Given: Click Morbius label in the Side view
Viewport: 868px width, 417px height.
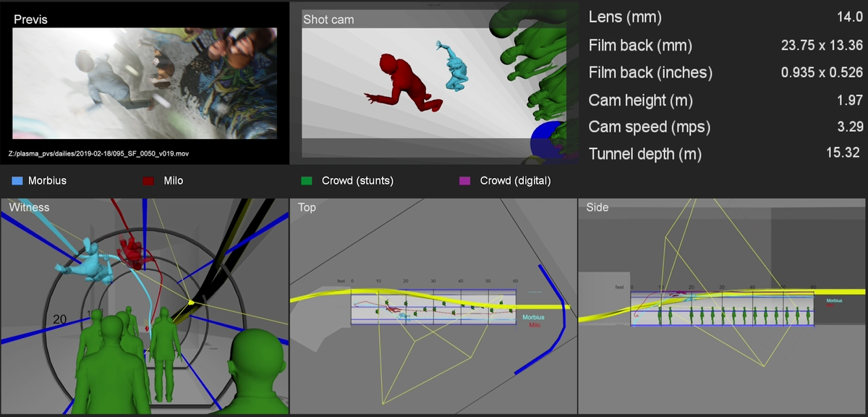Looking at the screenshot, I should point(833,300).
